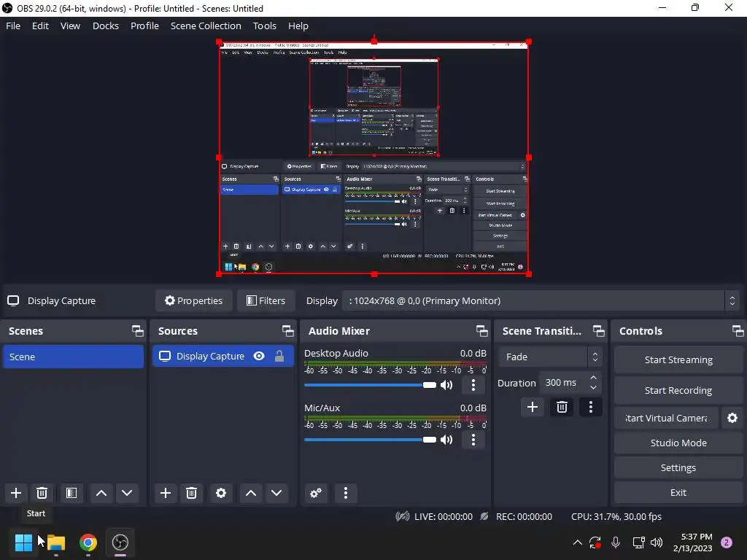The width and height of the screenshot is (747, 560).
Task: Undock the Scene Transitions panel
Action: pyautogui.click(x=598, y=331)
